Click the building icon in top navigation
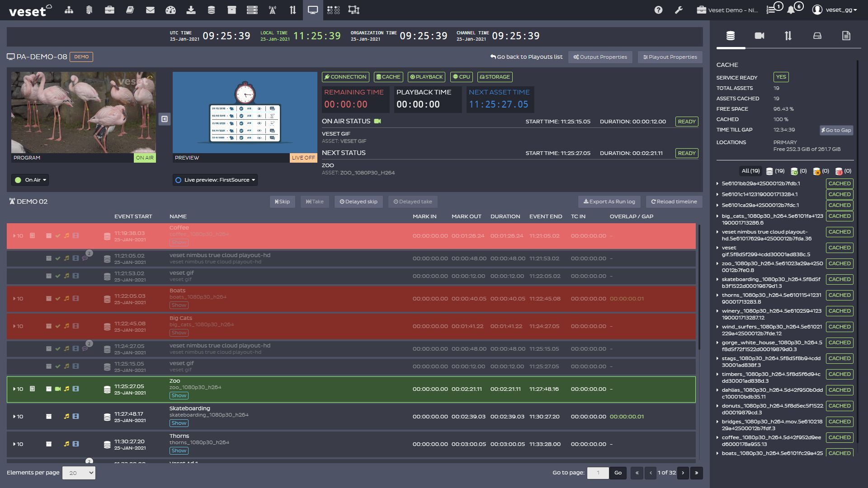The width and height of the screenshot is (868, 488). click(x=89, y=10)
